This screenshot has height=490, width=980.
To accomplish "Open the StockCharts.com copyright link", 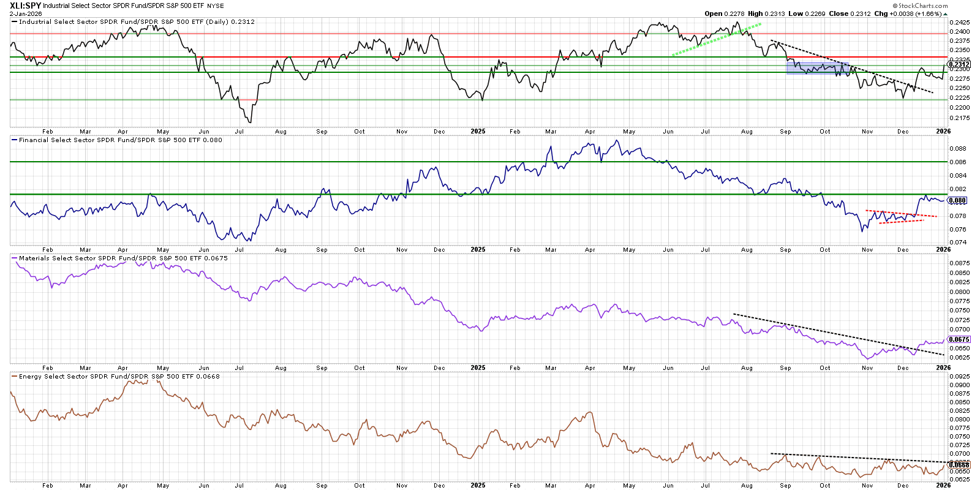I will click(920, 6).
